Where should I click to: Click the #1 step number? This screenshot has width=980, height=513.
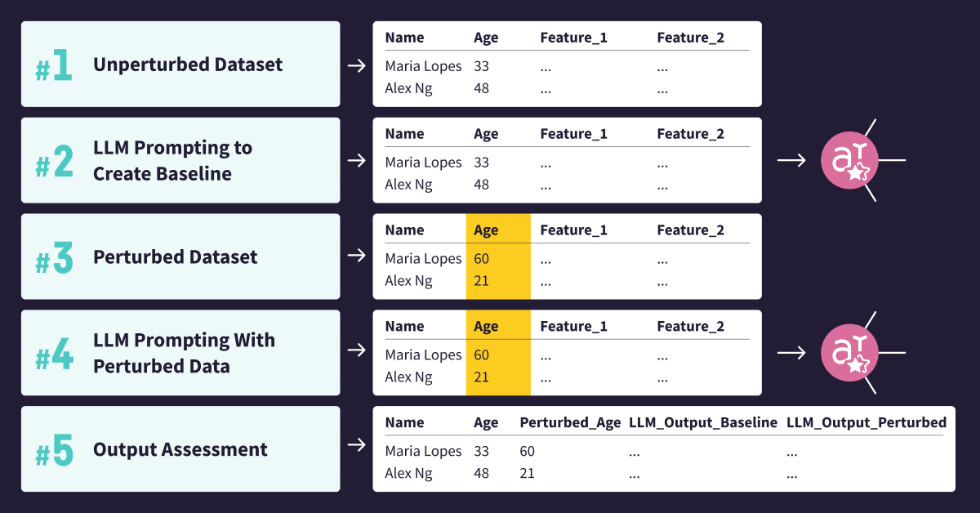coord(54,65)
